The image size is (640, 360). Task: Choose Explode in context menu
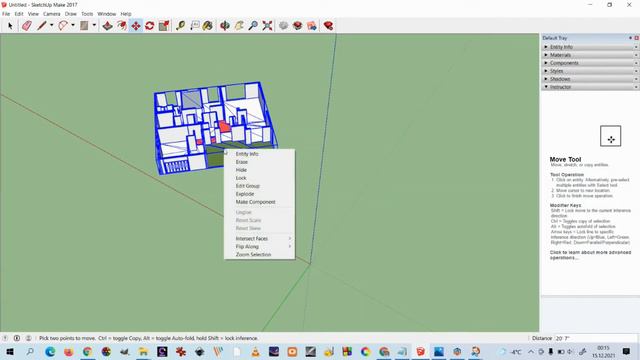click(x=260, y=194)
